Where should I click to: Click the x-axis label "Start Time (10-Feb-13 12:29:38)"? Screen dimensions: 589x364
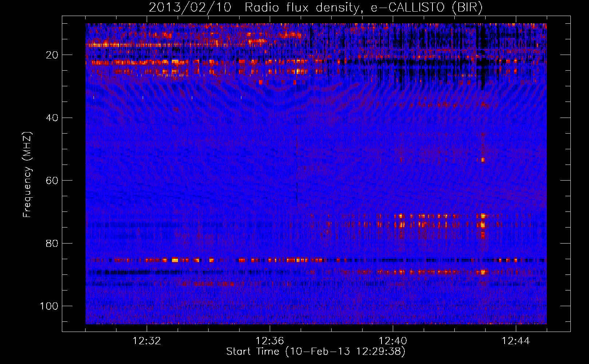pyautogui.click(x=316, y=352)
